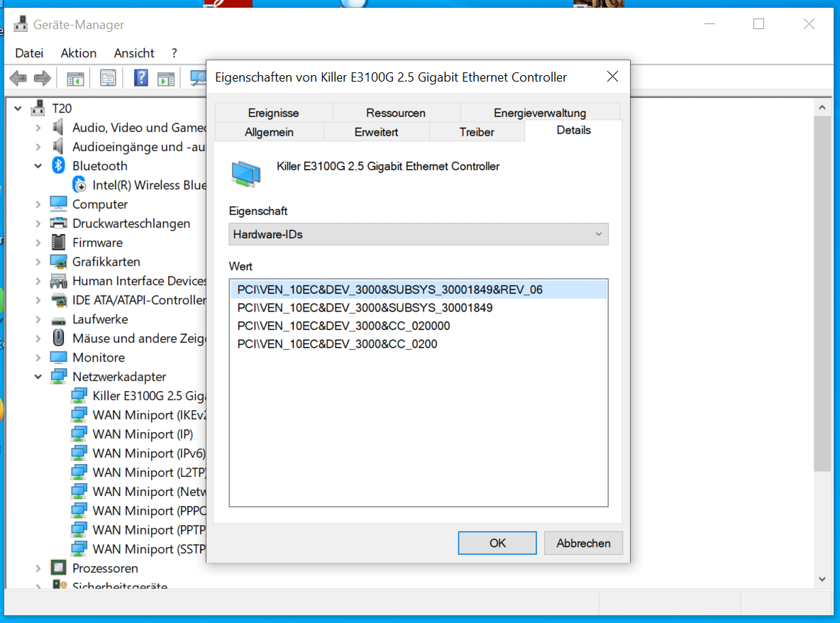The height and width of the screenshot is (623, 840).
Task: Expand the Monitore category
Action: click(38, 358)
